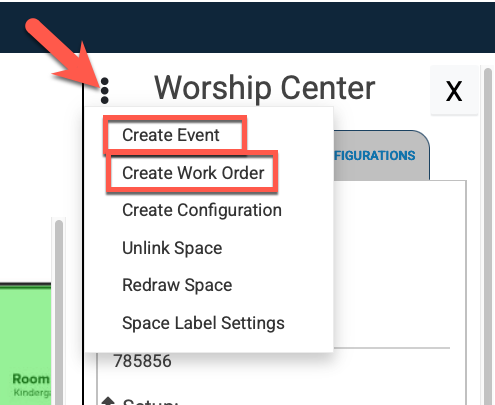Open the three-dot menu beside Worship Center

pyautogui.click(x=104, y=91)
